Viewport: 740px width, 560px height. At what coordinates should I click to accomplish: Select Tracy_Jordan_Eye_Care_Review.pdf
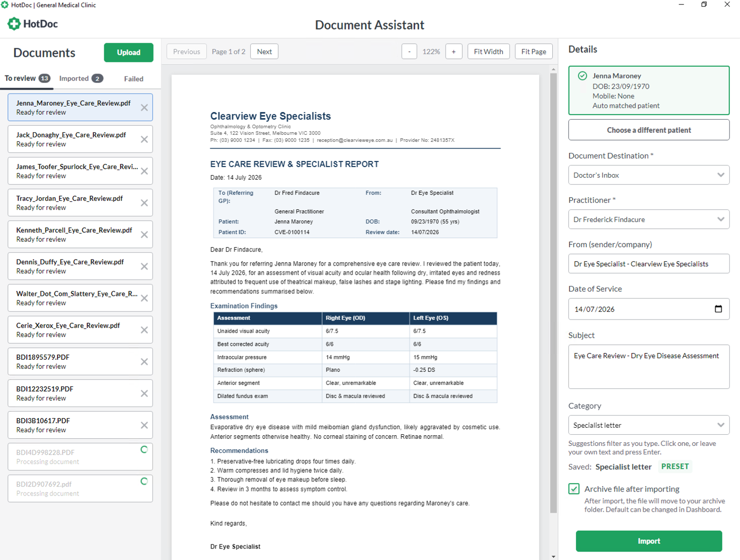coord(80,203)
